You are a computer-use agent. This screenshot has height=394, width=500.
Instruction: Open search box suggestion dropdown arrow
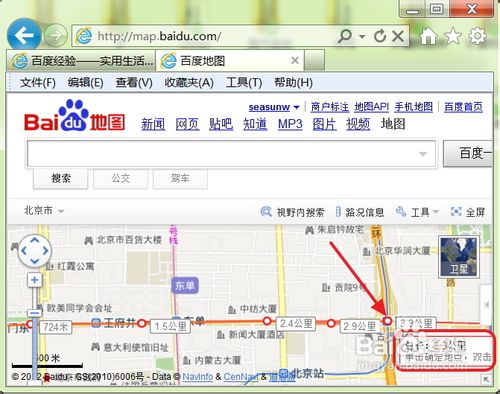pos(423,154)
